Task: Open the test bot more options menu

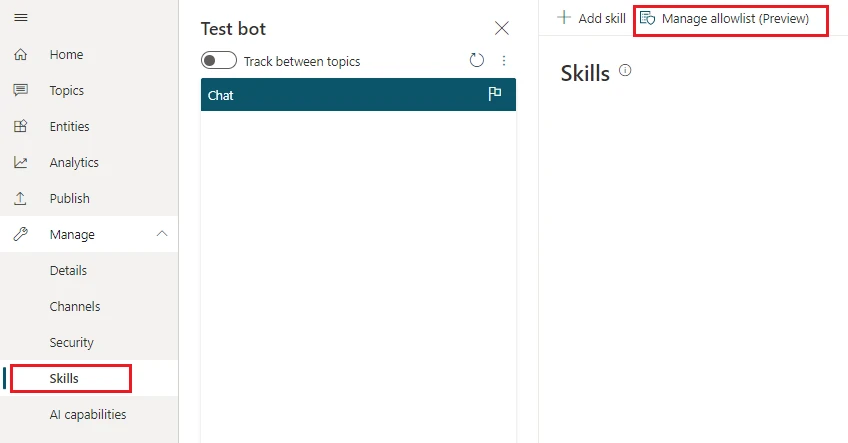Action: click(x=504, y=61)
